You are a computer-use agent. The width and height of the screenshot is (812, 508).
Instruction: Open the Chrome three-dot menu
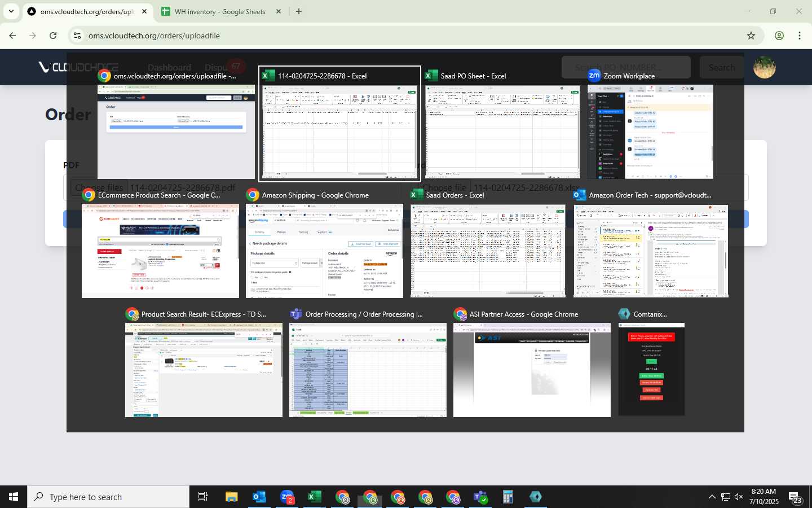[x=800, y=36]
